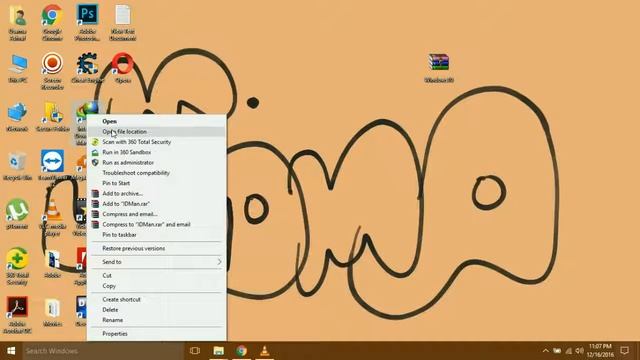Open File Explorer from the taskbar
The width and height of the screenshot is (640, 360).
point(218,351)
